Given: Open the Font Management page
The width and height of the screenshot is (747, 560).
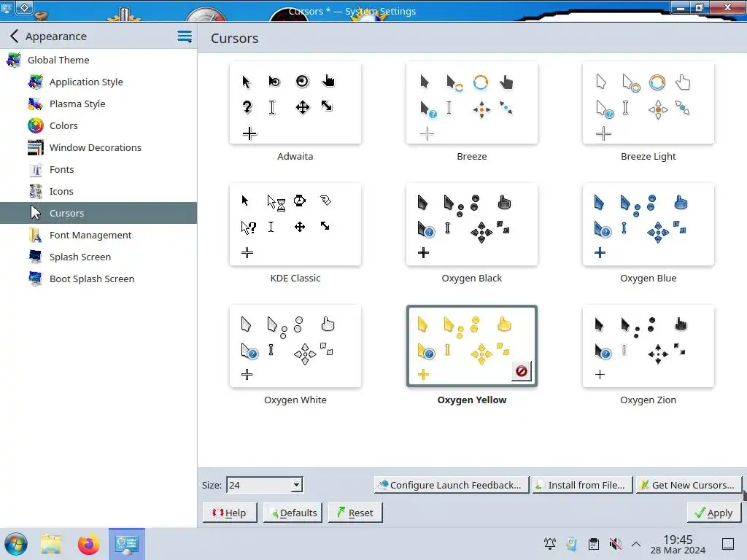Looking at the screenshot, I should 98,235.
